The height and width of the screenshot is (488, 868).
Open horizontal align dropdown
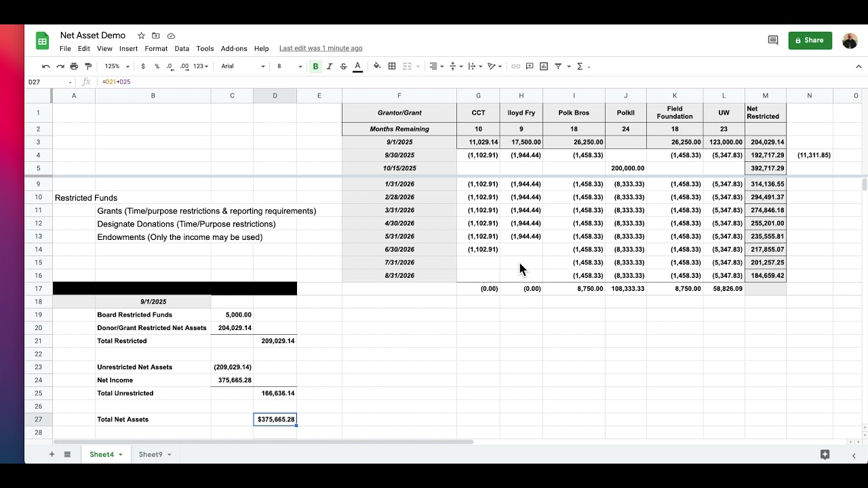point(437,66)
